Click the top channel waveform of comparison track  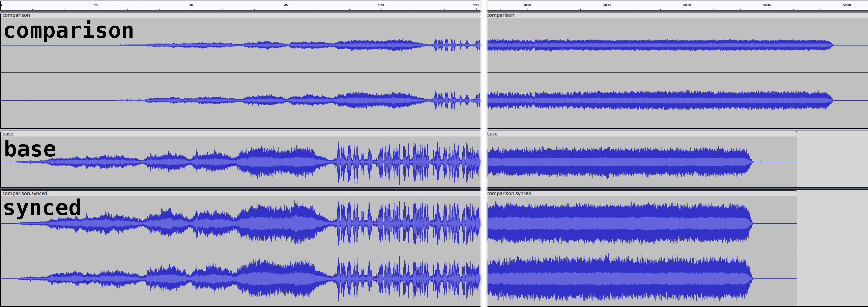[303, 44]
